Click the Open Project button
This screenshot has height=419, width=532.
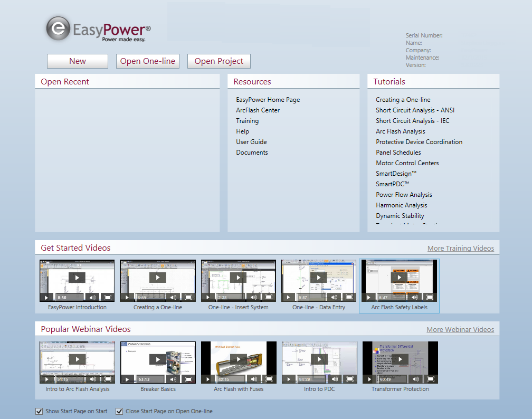click(x=219, y=61)
